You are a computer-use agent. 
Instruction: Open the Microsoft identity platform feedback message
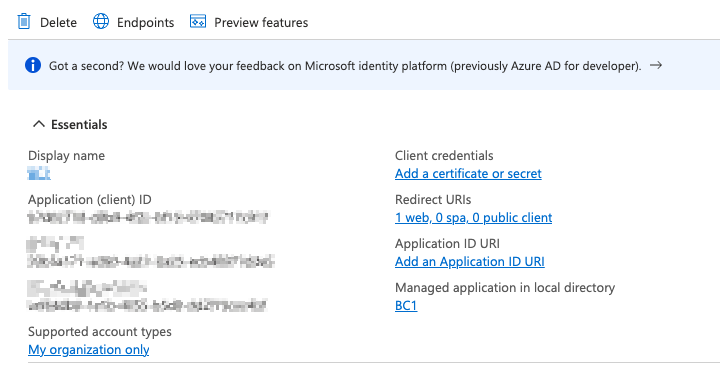coord(345,66)
